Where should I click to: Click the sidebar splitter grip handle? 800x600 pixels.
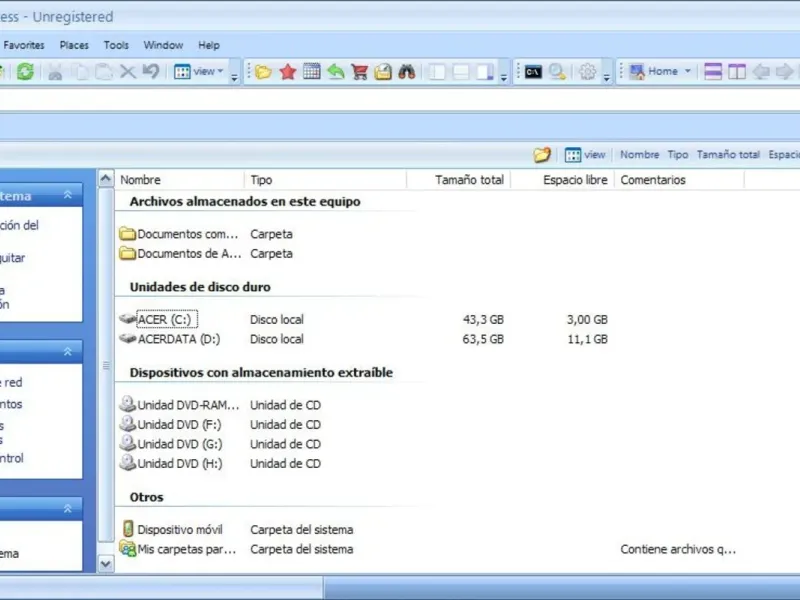106,365
